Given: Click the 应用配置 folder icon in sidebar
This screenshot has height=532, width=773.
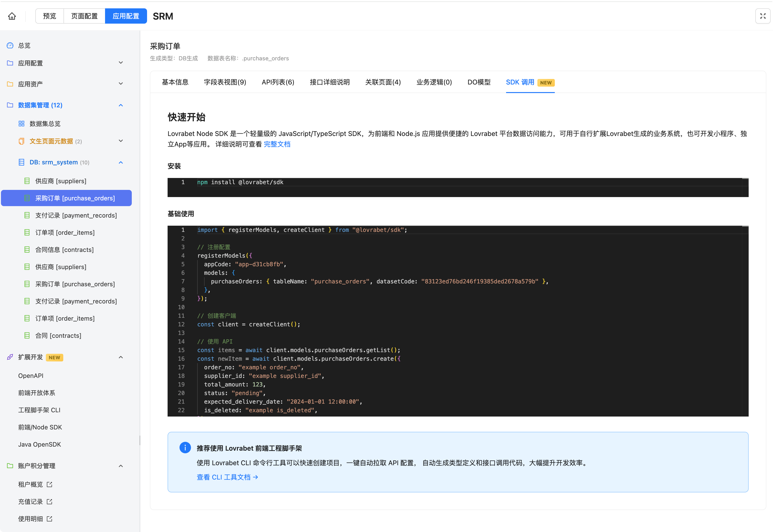Looking at the screenshot, I should pos(10,63).
